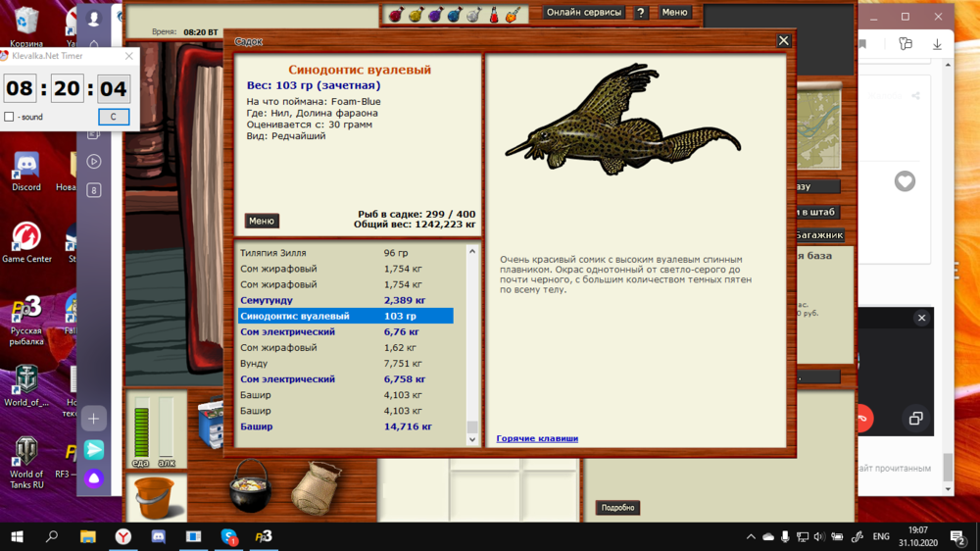Enable the sound checkbox in timer
Screen dimensions: 980x551
pos(9,117)
